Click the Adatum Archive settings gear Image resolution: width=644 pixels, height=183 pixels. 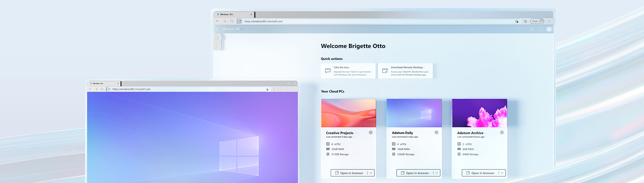502,132
